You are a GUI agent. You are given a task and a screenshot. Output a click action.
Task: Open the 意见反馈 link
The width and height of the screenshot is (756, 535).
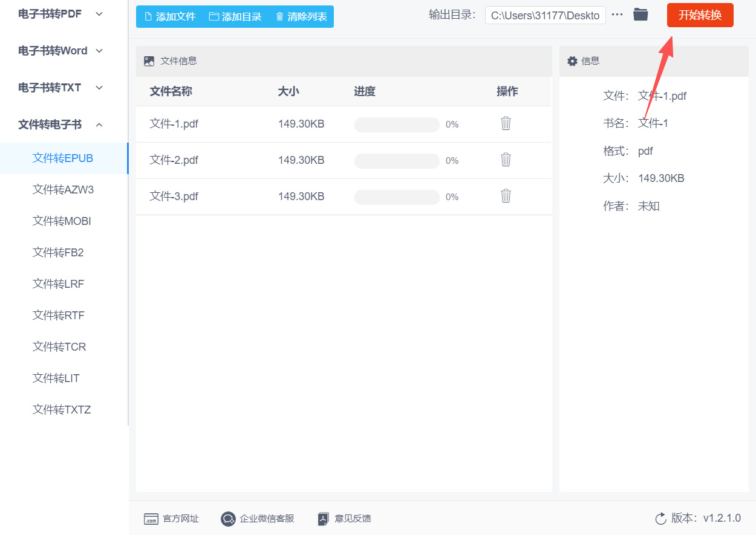click(353, 519)
